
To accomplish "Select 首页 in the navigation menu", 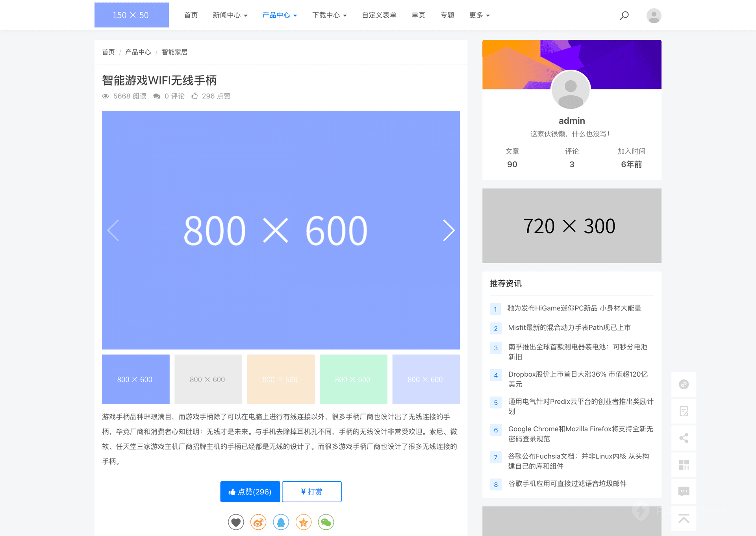I will pyautogui.click(x=191, y=15).
